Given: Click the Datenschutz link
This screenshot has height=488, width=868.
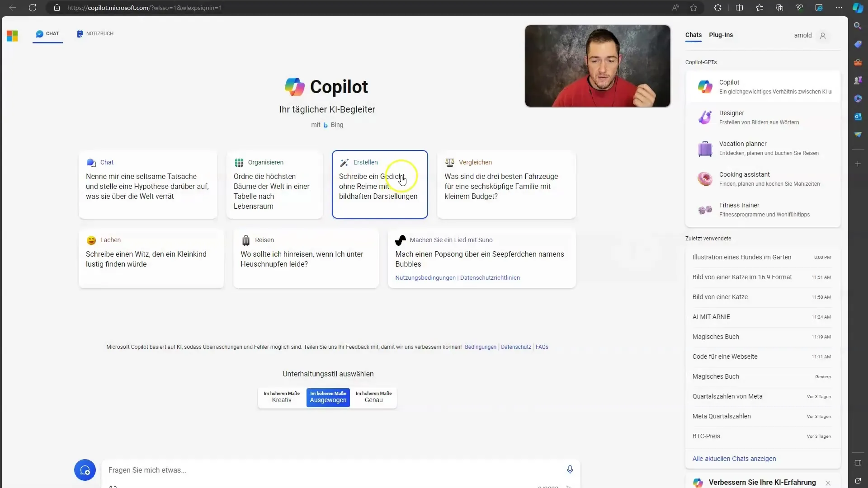Looking at the screenshot, I should (x=516, y=347).
